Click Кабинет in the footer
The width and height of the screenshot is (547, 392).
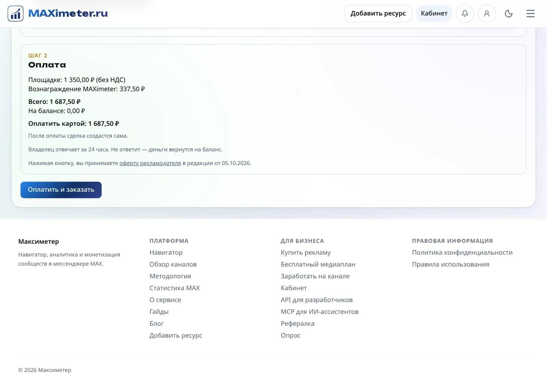click(x=294, y=288)
